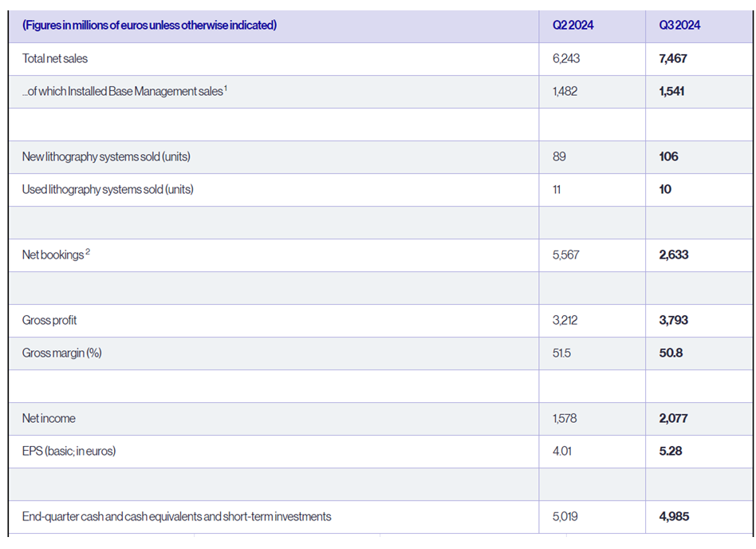This screenshot has width=756, height=549.
Task: Click Used lithography systems sold label
Action: [x=108, y=189]
